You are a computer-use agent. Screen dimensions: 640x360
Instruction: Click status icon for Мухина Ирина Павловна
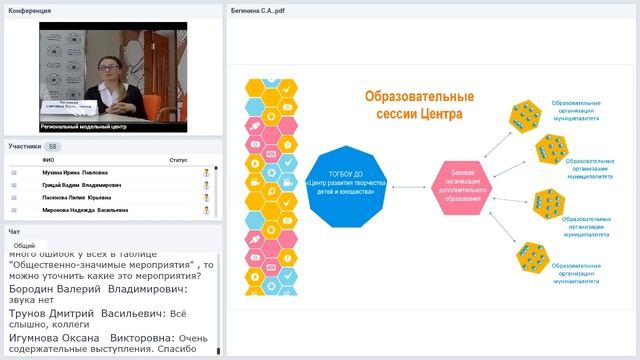click(x=207, y=173)
